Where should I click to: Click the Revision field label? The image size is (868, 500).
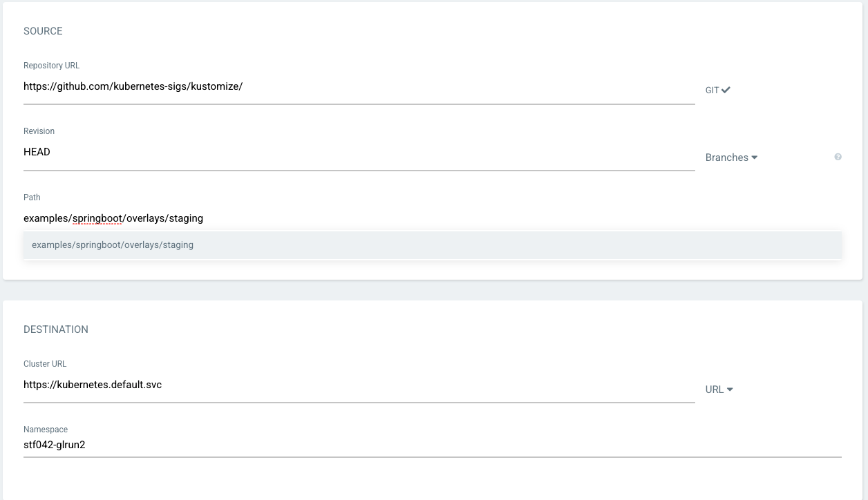tap(39, 131)
